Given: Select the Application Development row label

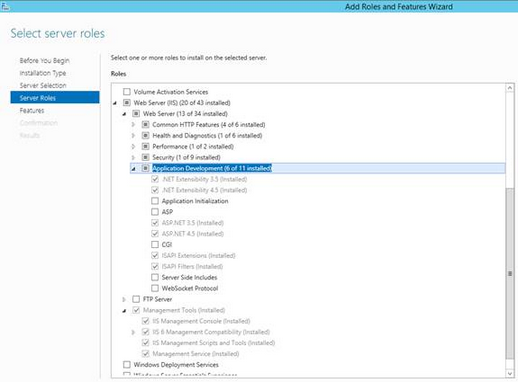Looking at the screenshot, I should coord(212,168).
